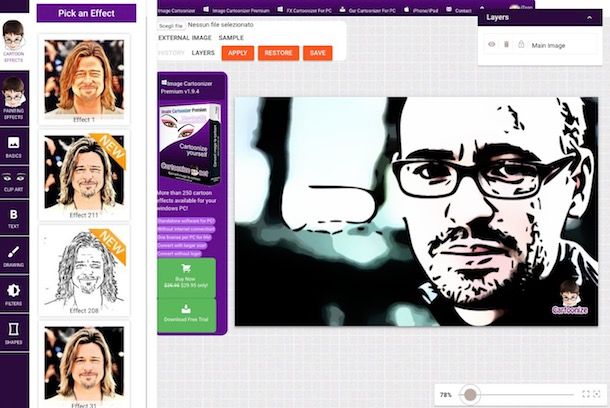This screenshot has height=408, width=610.
Task: Click the Save button
Action: tap(318, 53)
